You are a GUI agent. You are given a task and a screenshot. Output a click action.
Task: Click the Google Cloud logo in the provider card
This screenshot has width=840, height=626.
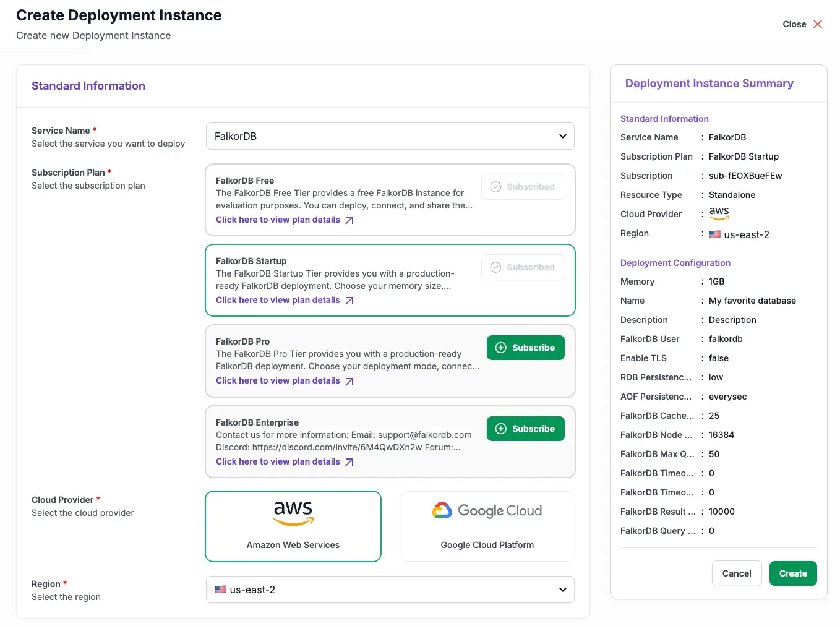(487, 510)
